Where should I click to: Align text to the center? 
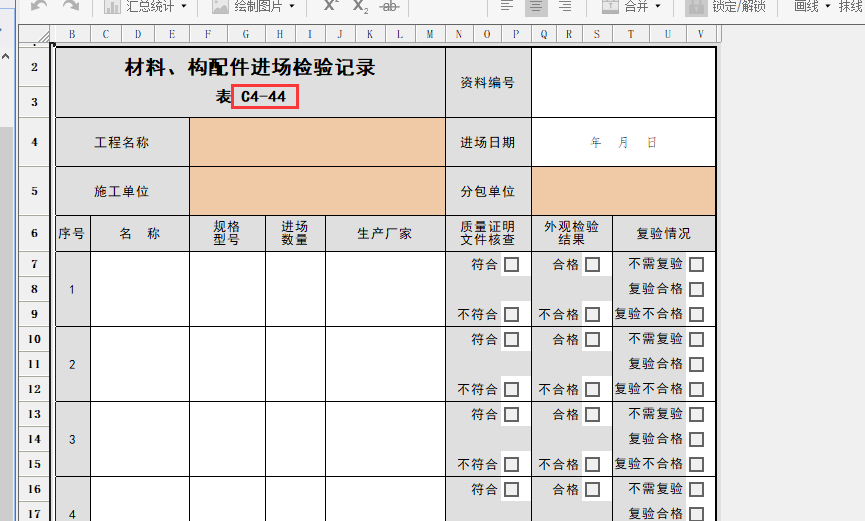536,6
